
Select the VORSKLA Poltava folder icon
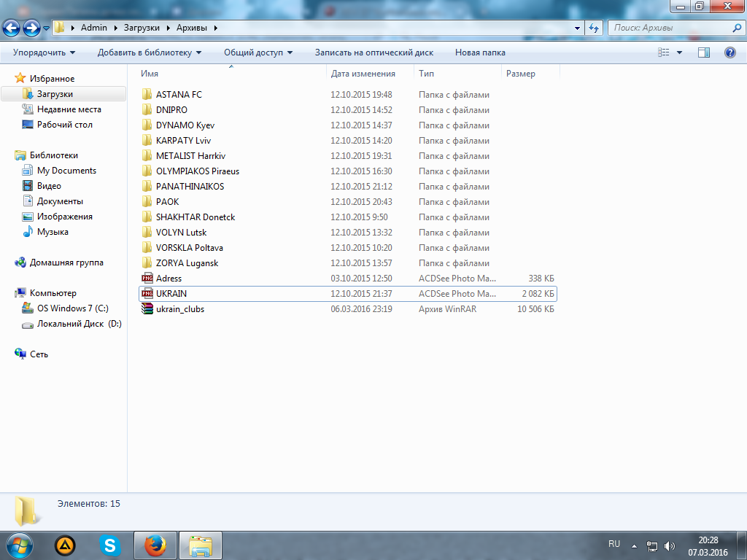click(x=147, y=247)
